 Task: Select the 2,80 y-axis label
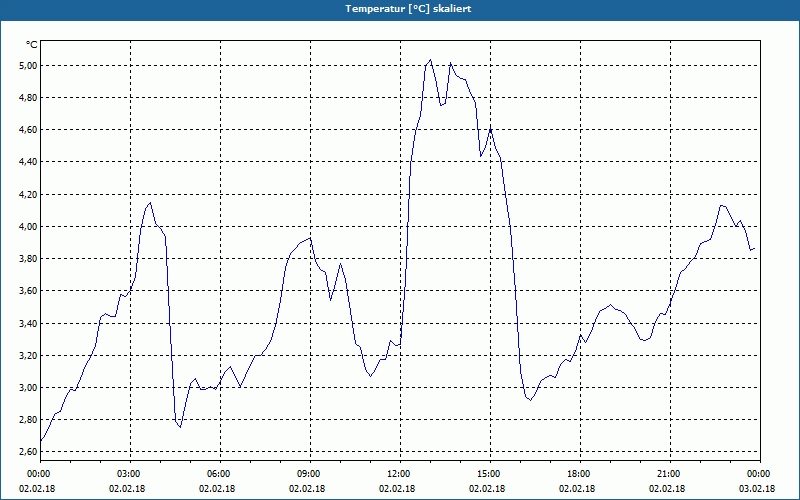(28, 420)
